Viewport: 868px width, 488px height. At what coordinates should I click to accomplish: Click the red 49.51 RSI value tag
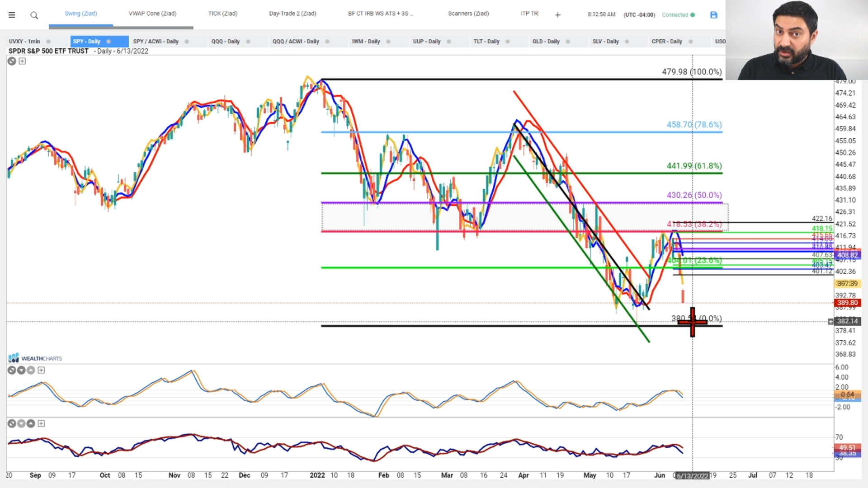point(847,448)
